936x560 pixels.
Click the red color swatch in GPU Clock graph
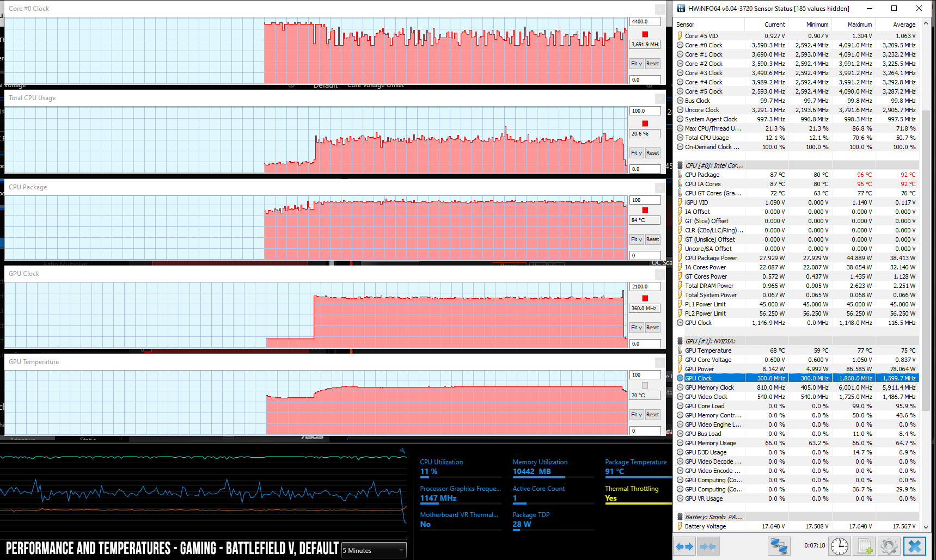coord(645,298)
